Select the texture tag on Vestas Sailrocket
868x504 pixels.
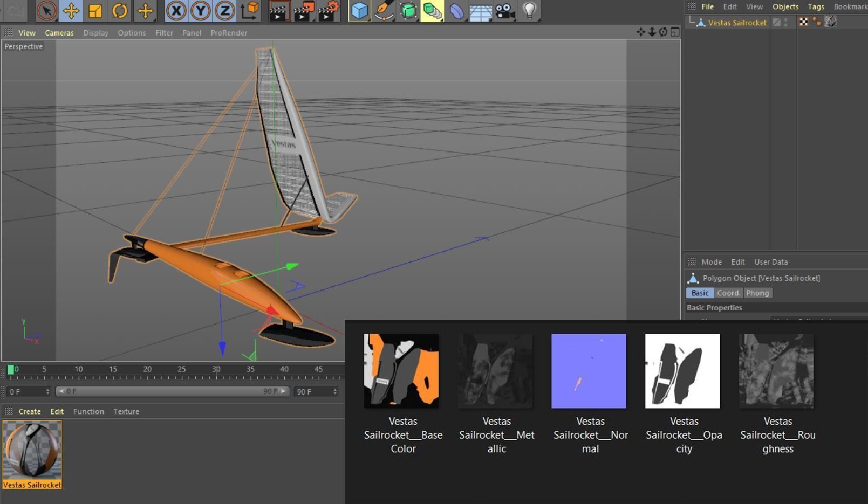[830, 22]
